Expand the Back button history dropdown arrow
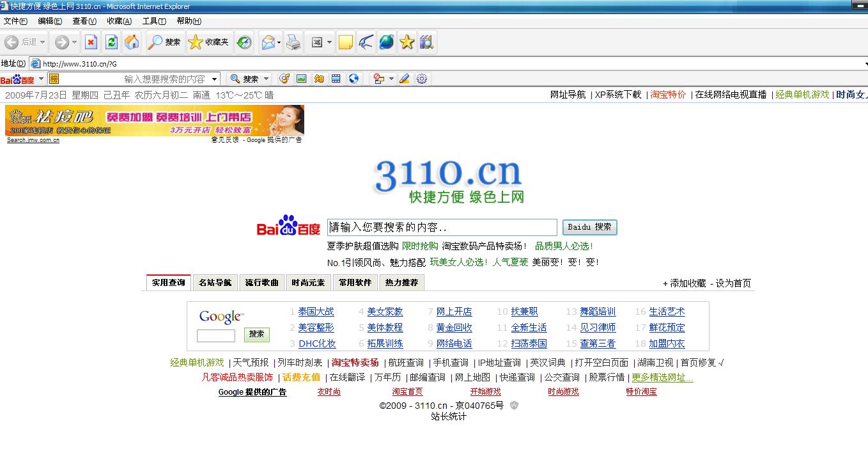Viewport: 868px width, 467px height. 43,42
